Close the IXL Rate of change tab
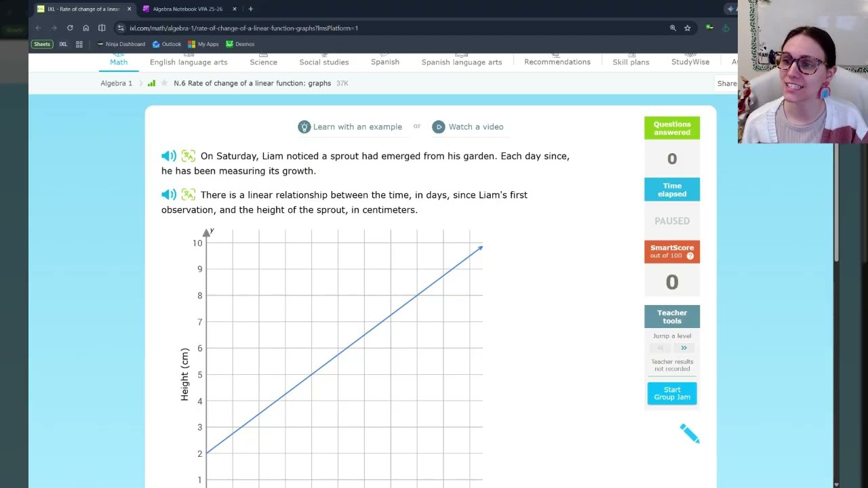This screenshot has width=868, height=488. coord(130,9)
